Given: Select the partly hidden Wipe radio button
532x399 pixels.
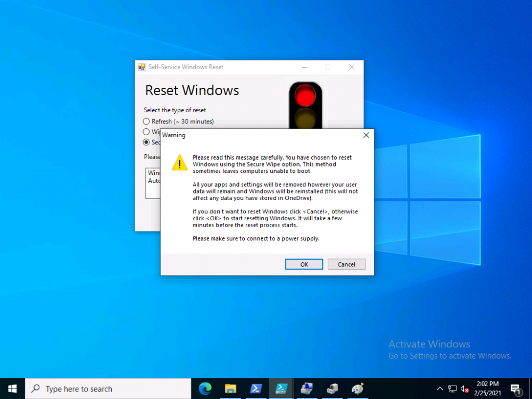Looking at the screenshot, I should click(146, 131).
